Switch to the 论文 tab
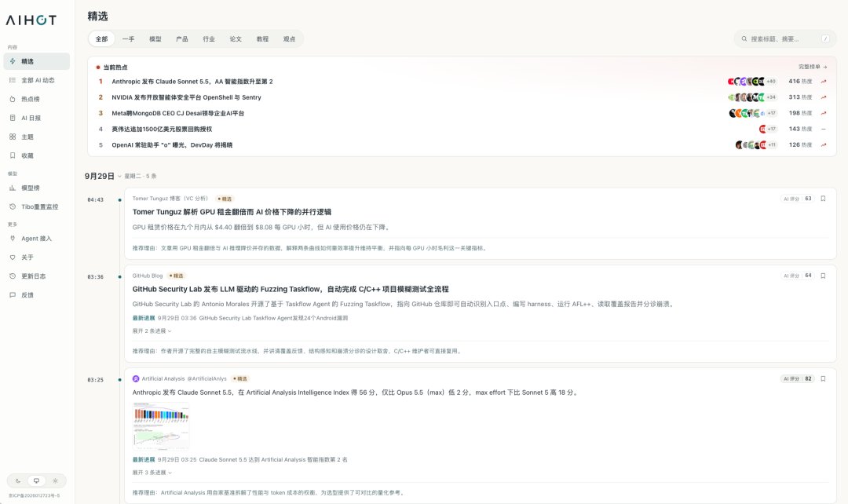Image resolution: width=848 pixels, height=504 pixels. 236,39
